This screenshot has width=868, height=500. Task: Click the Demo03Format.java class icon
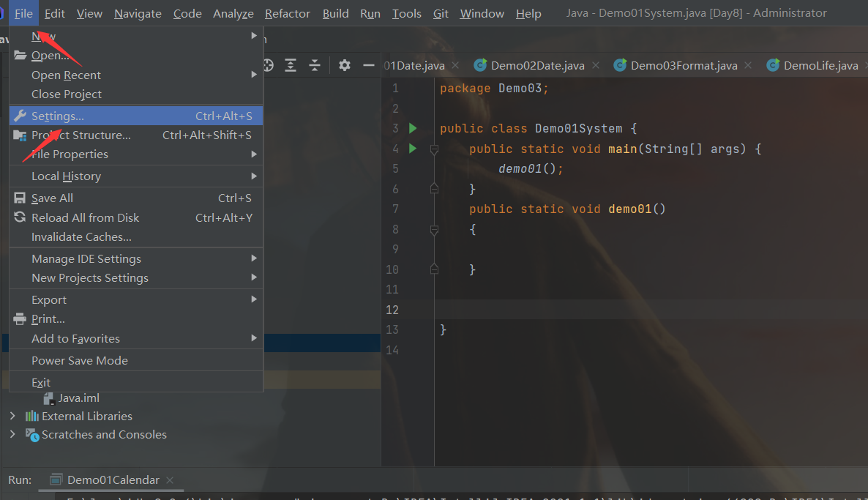coord(620,65)
